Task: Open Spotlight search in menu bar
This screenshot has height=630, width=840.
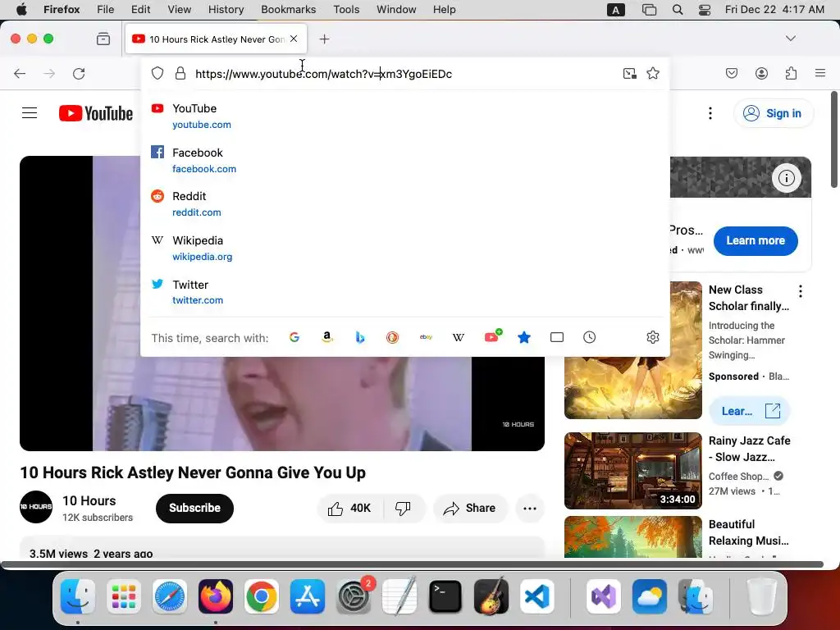Action: [677, 10]
